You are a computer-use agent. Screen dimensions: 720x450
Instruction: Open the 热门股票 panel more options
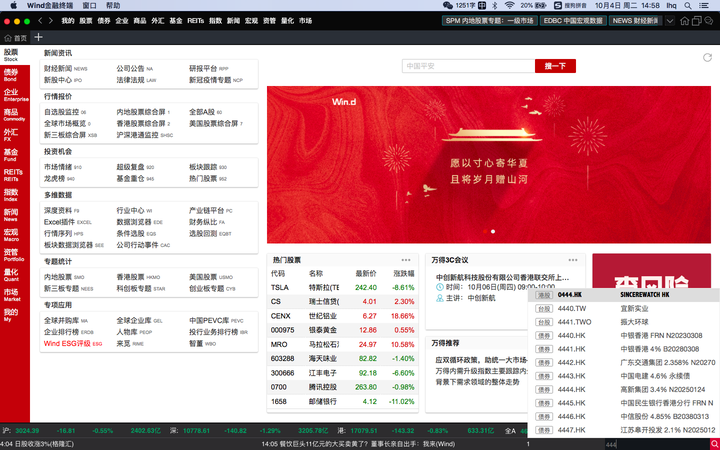coord(406,260)
